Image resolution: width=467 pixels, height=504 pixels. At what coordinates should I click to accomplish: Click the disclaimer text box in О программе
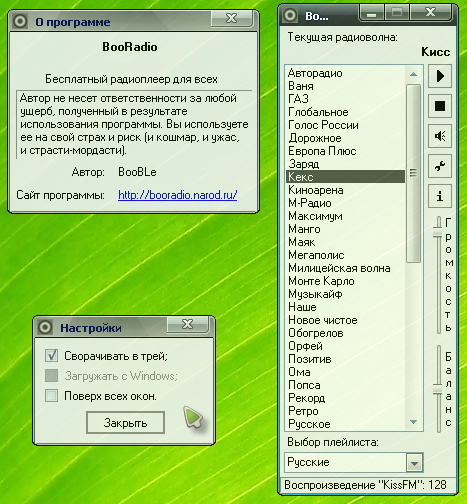134,124
